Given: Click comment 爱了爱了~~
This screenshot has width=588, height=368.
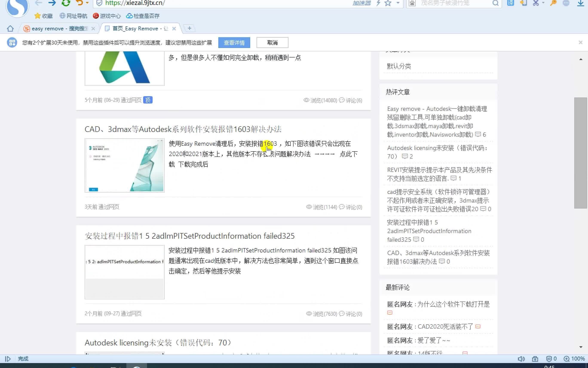Looking at the screenshot, I should click(x=434, y=340).
